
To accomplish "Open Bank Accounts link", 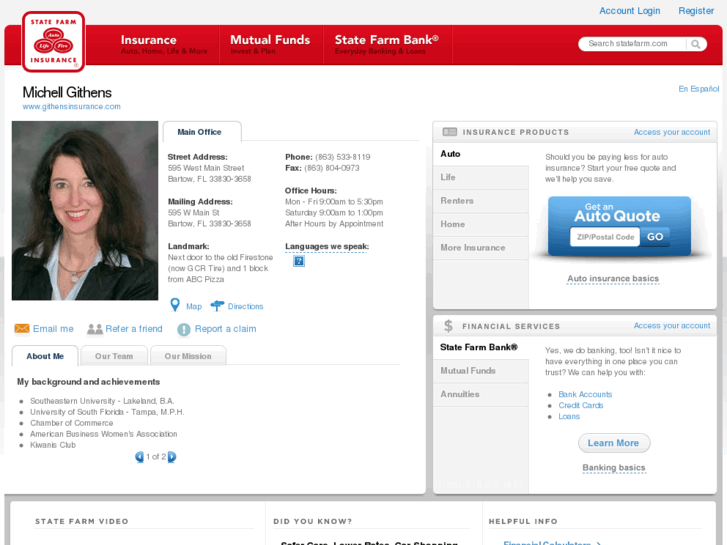I will (585, 394).
